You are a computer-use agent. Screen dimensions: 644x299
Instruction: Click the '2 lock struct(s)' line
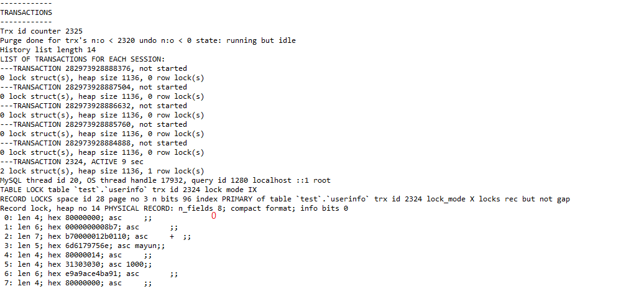pos(102,171)
